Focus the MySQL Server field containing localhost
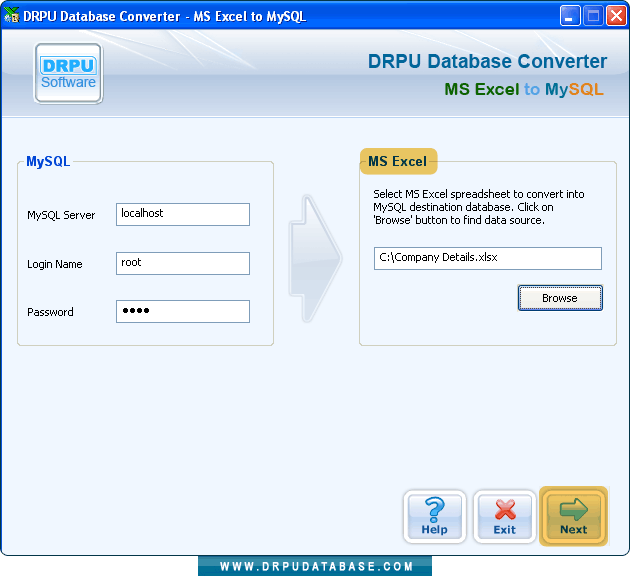Viewport: 630px width, 576px height. tap(183, 214)
